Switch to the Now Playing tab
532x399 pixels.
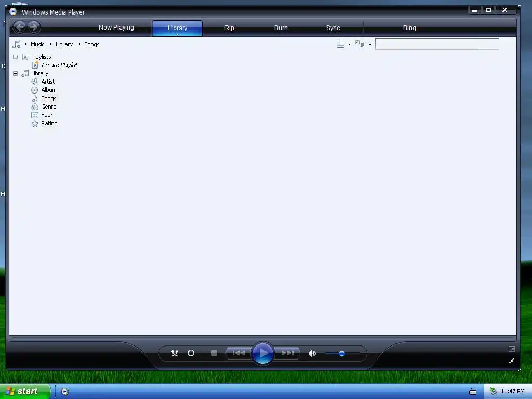(x=116, y=28)
